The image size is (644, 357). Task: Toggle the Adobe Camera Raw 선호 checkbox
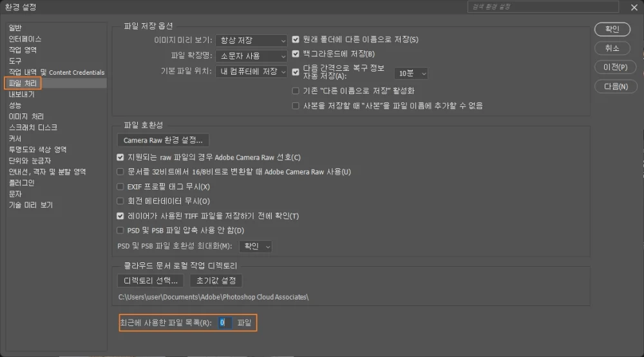[120, 157]
